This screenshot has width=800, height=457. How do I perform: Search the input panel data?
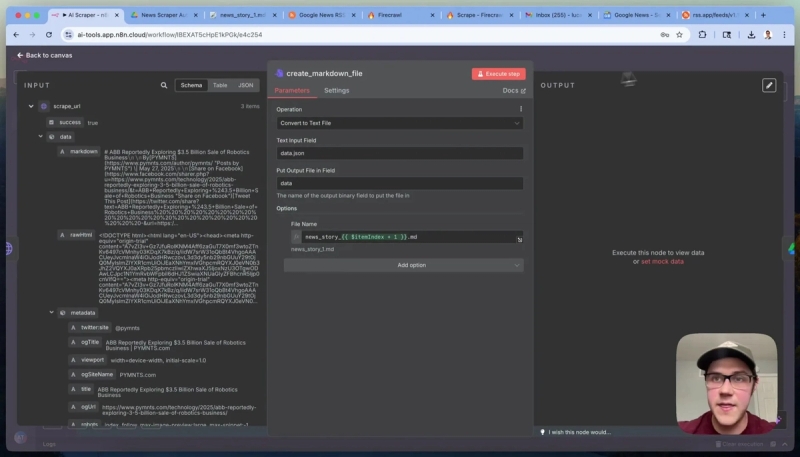(164, 85)
